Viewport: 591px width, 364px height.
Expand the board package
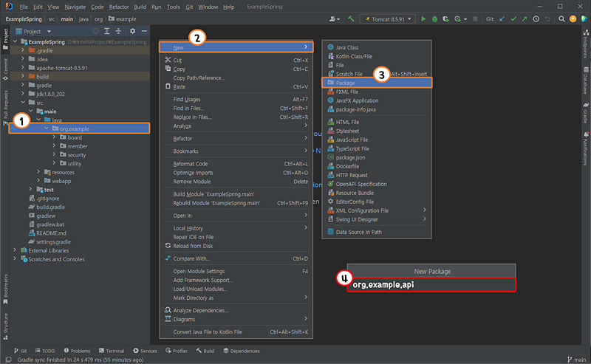[x=54, y=137]
